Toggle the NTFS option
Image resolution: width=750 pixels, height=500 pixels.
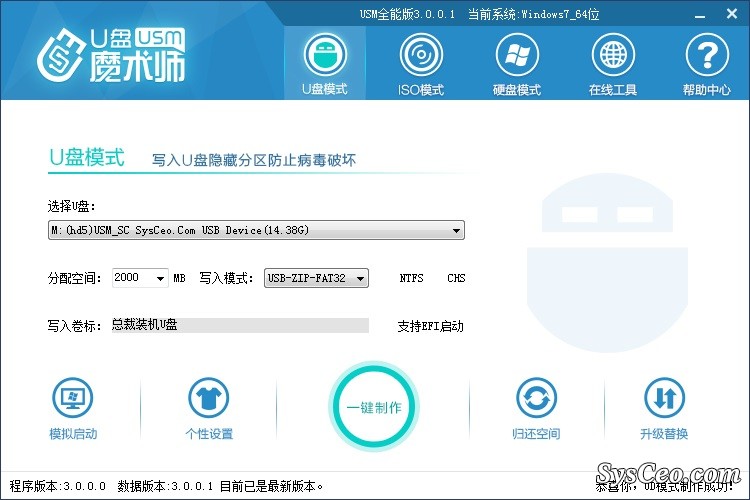411,278
